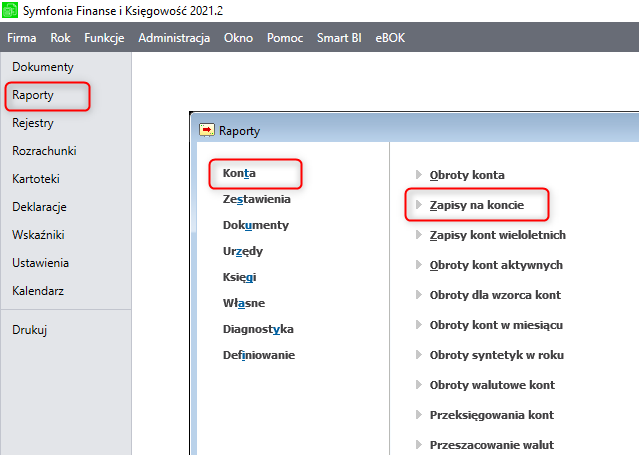Image resolution: width=639 pixels, height=455 pixels.
Task: Click arrow next to Obroty kont aktywnych
Action: [x=419, y=265]
